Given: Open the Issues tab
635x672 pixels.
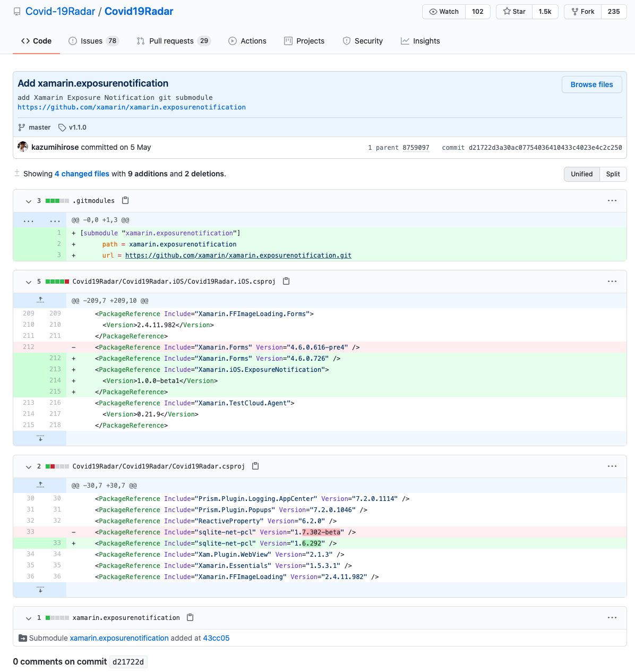Looking at the screenshot, I should tap(93, 41).
